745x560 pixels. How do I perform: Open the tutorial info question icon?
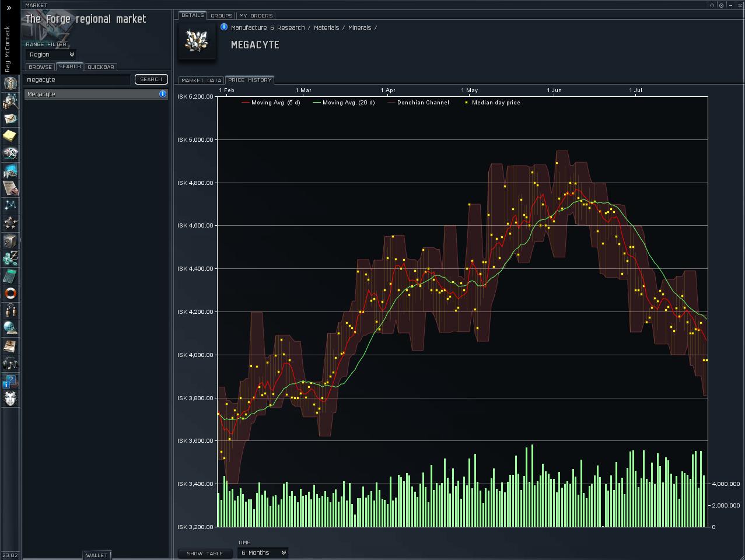coord(10,381)
